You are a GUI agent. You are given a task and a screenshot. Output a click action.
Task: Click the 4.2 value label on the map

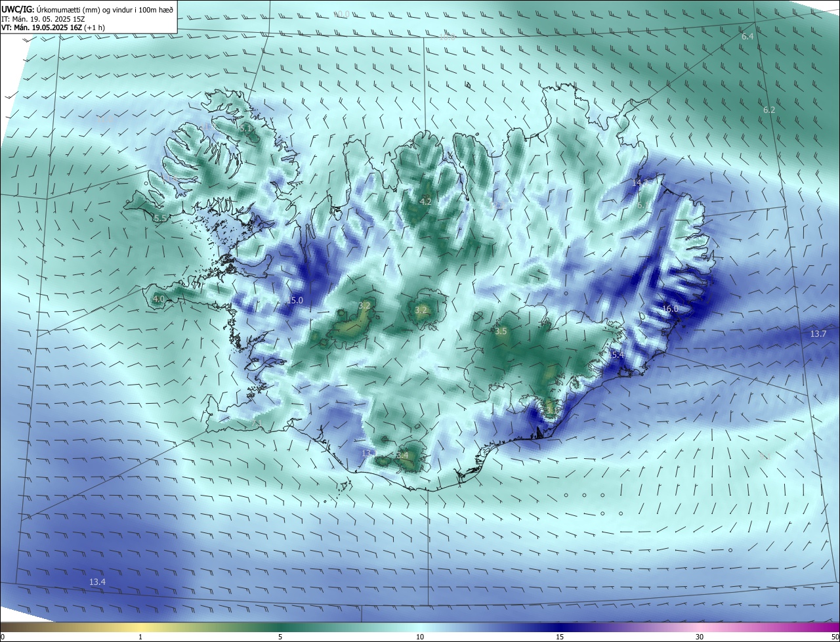tap(425, 202)
